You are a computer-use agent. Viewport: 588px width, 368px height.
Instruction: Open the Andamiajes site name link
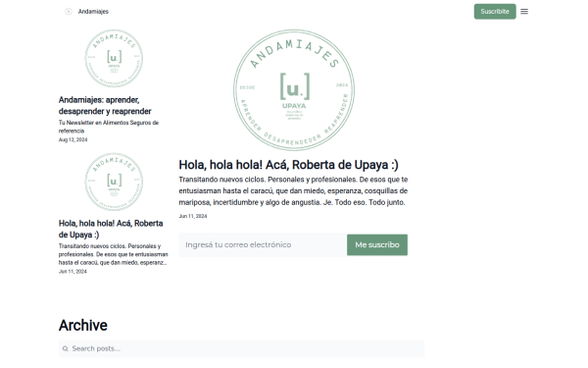(x=93, y=12)
